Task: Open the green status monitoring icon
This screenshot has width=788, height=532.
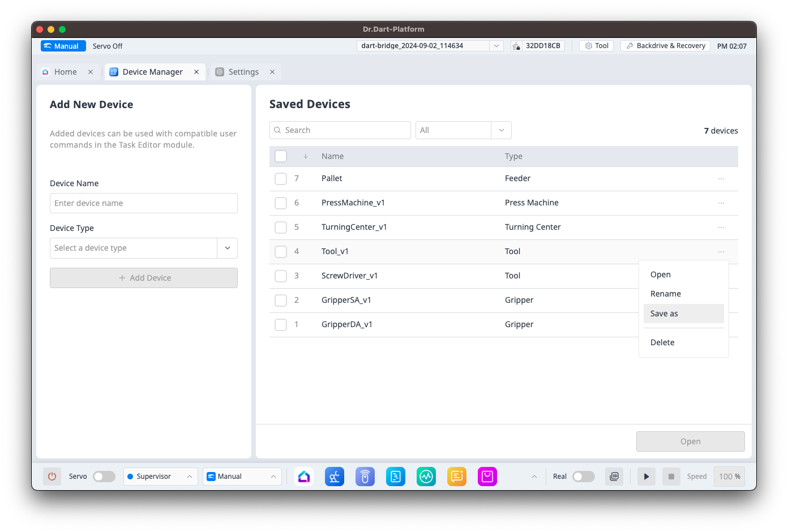Action: 426,477
